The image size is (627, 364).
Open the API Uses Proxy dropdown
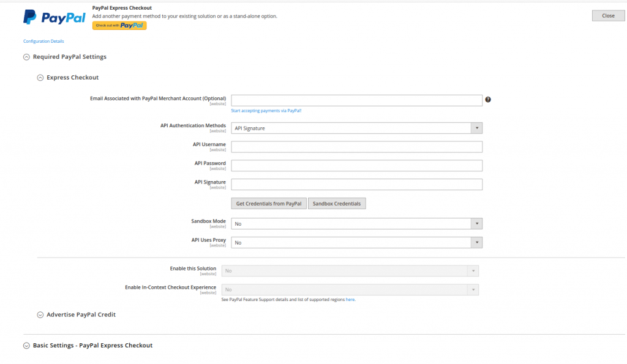356,243
